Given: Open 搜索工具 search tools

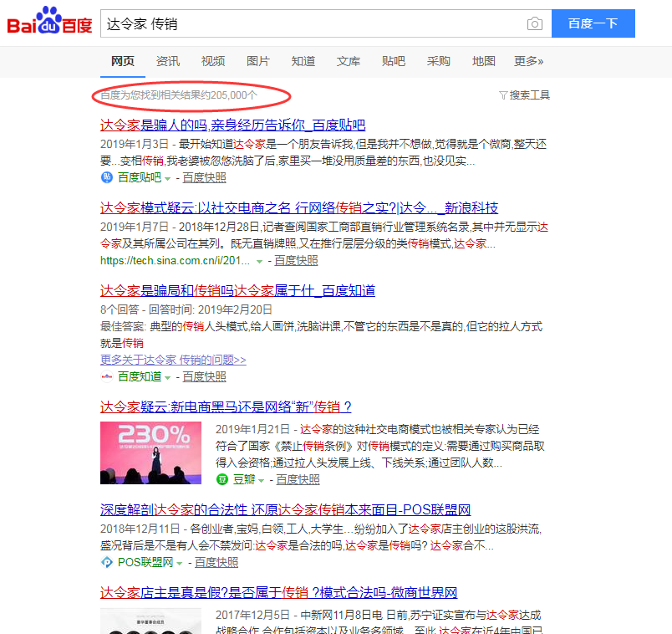Looking at the screenshot, I should point(530,95).
